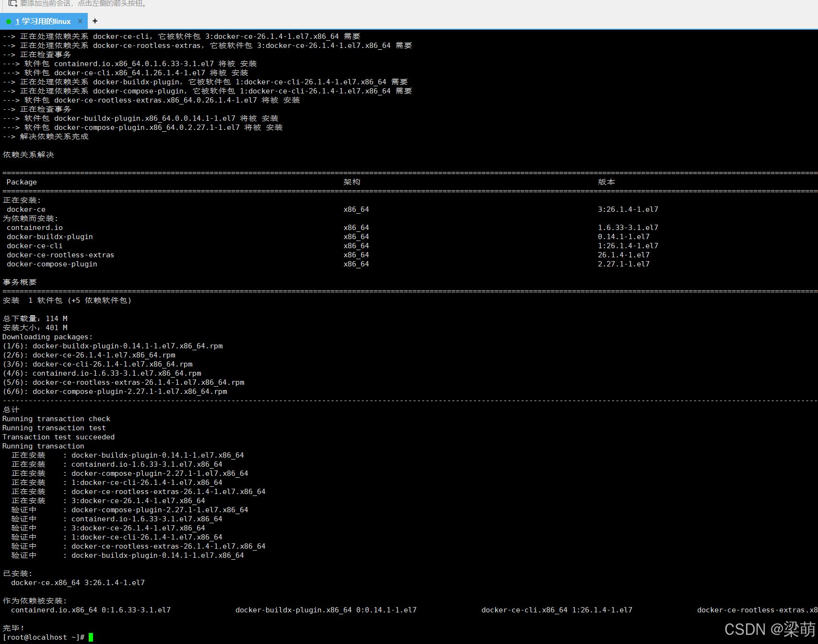Click the Downloading packages: line

click(x=47, y=337)
